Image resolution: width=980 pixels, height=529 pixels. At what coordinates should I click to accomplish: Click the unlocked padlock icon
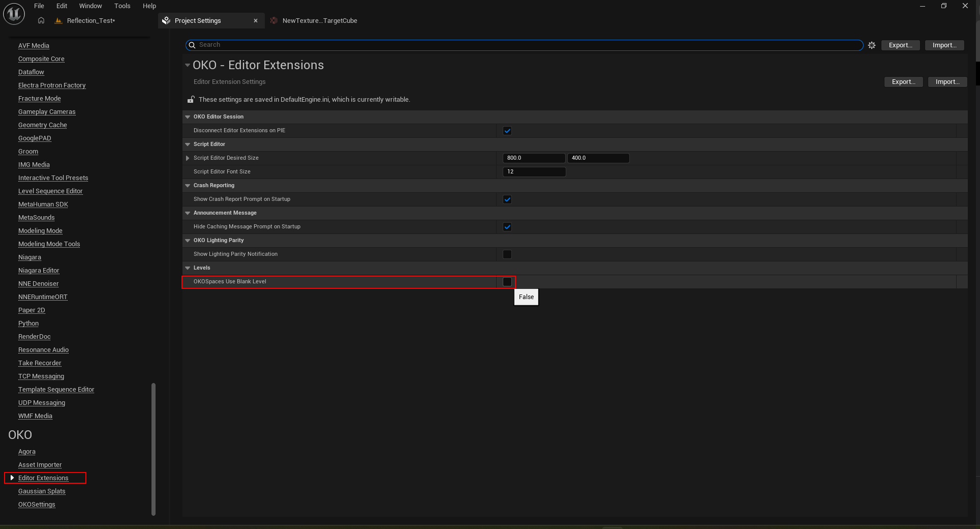coord(191,99)
